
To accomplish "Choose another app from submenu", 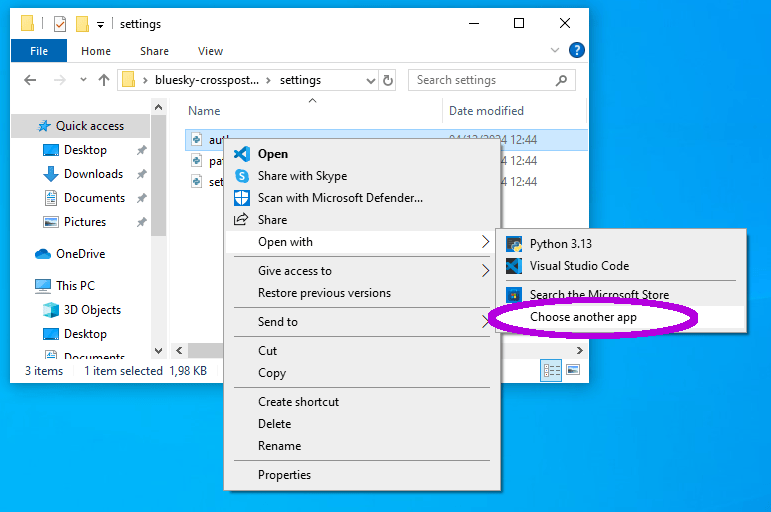I will coord(583,317).
